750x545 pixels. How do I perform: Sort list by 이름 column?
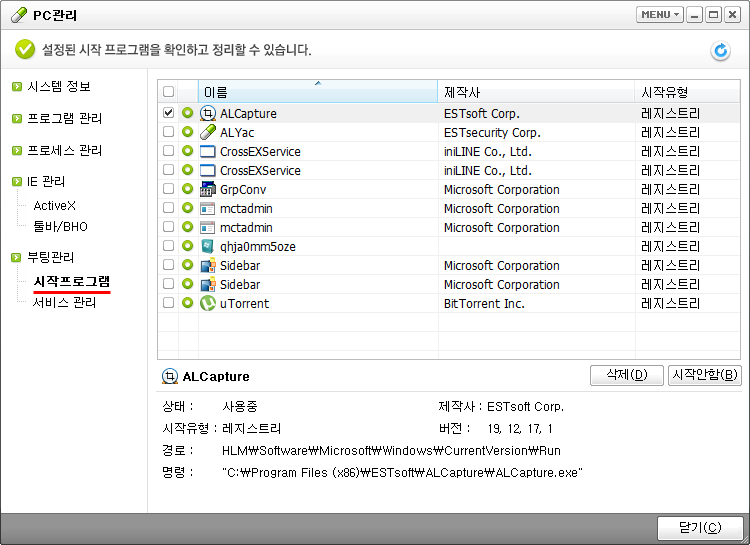coord(318,91)
